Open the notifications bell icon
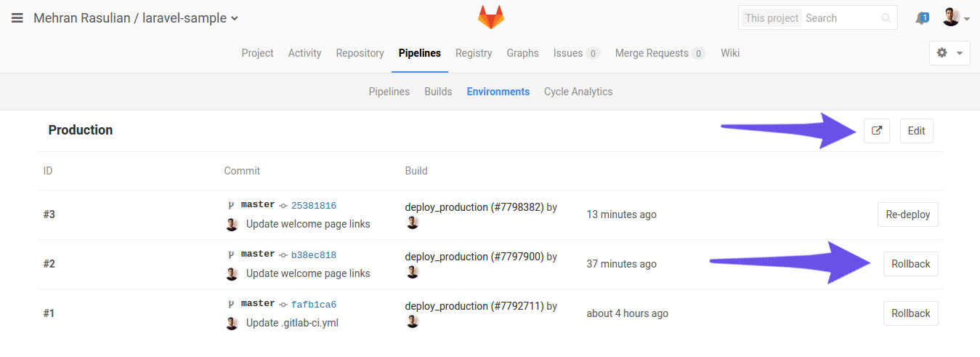The height and width of the screenshot is (357, 980). click(x=922, y=18)
